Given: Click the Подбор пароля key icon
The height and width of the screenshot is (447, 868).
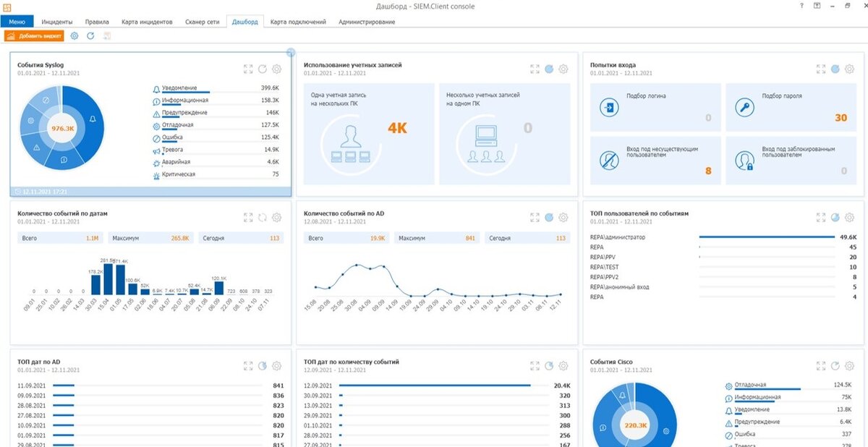Looking at the screenshot, I should pyautogui.click(x=744, y=108).
